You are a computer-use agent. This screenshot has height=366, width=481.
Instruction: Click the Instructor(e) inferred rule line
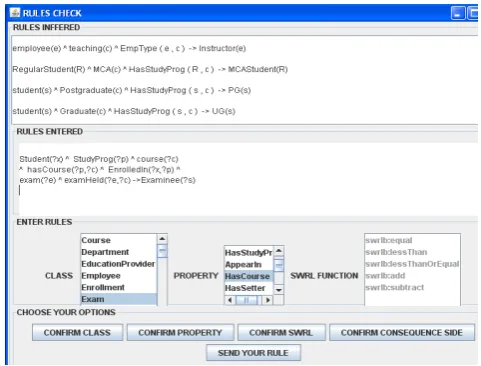[x=129, y=48]
